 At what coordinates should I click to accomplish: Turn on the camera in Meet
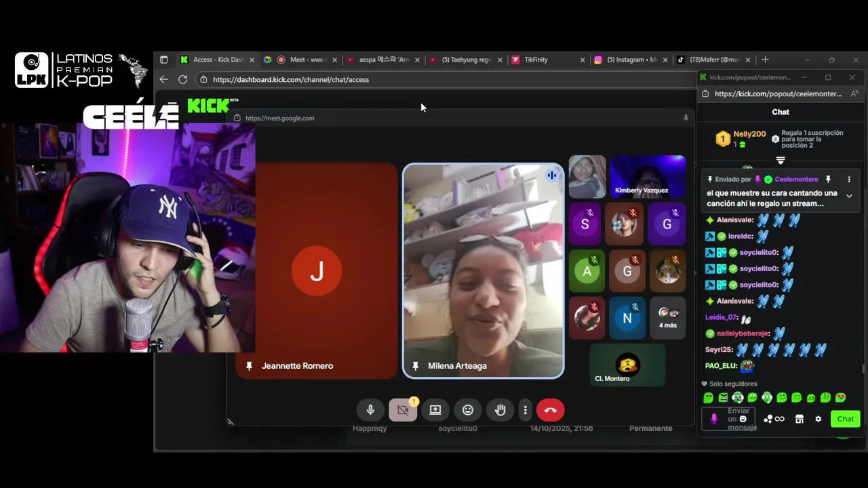[x=403, y=410]
